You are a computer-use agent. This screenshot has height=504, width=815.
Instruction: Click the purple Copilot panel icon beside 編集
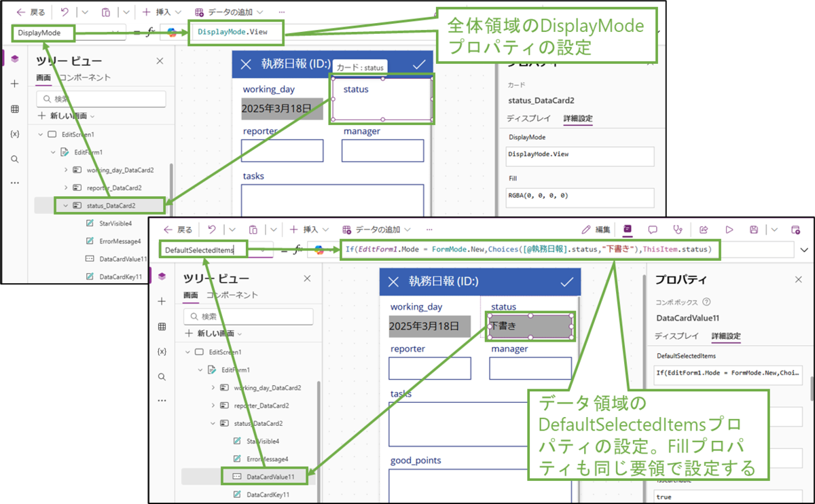click(628, 230)
